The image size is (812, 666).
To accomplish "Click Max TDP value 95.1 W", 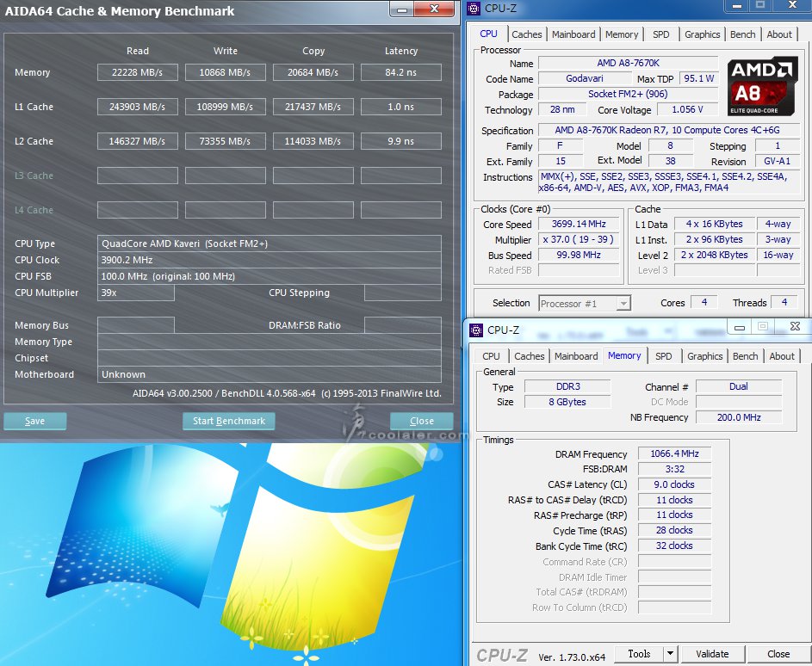I will (x=698, y=78).
